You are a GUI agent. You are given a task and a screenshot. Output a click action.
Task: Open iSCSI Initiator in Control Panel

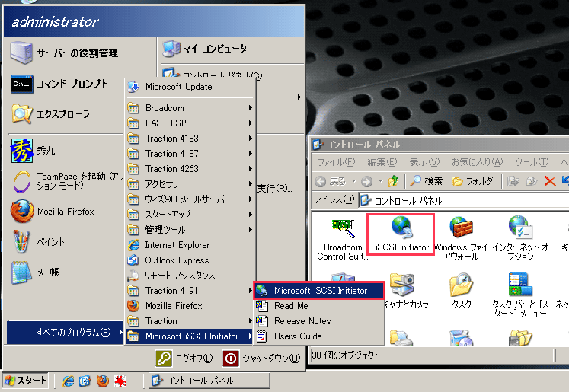click(401, 234)
